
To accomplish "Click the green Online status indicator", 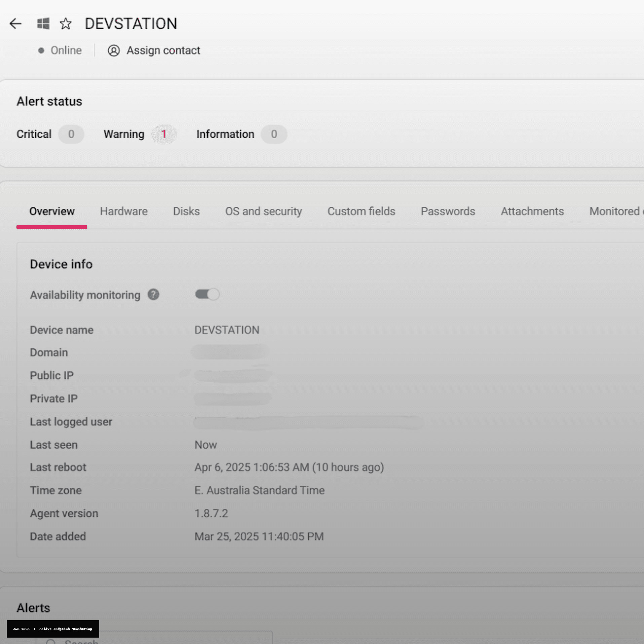I will 41,50.
